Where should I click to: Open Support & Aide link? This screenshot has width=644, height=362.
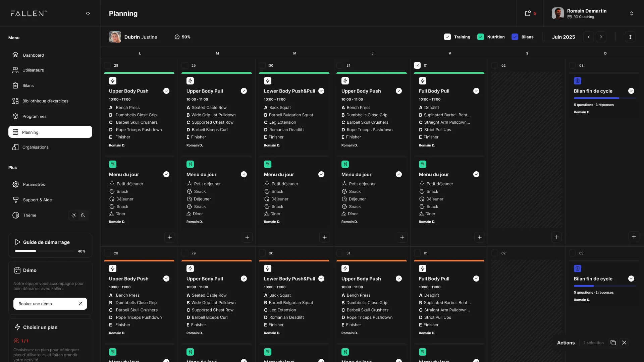pyautogui.click(x=50, y=200)
